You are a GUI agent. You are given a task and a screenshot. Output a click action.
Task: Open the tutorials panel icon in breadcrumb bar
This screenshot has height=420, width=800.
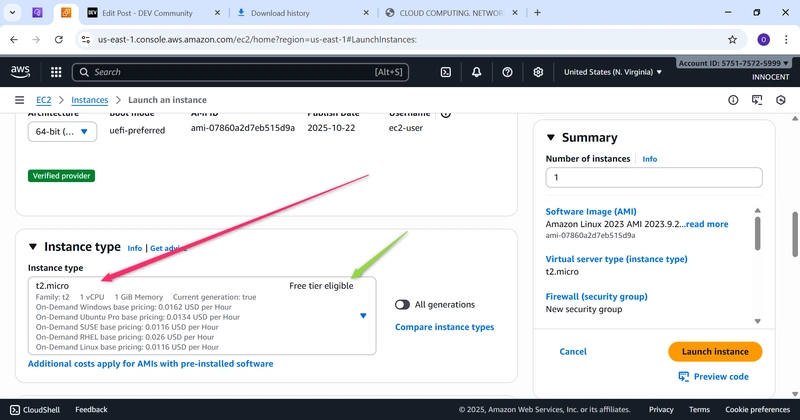pyautogui.click(x=757, y=100)
